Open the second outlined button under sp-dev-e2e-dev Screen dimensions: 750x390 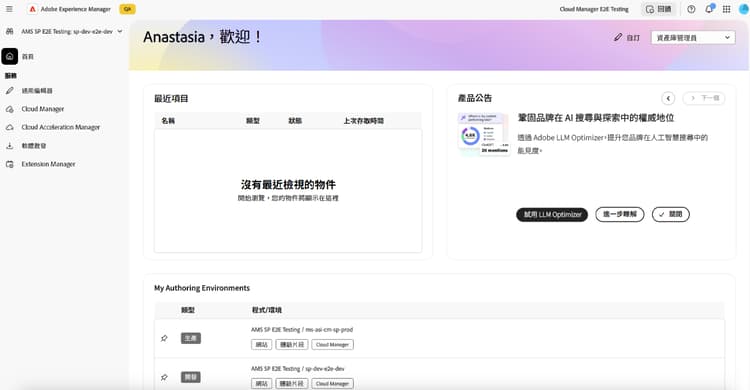click(292, 383)
